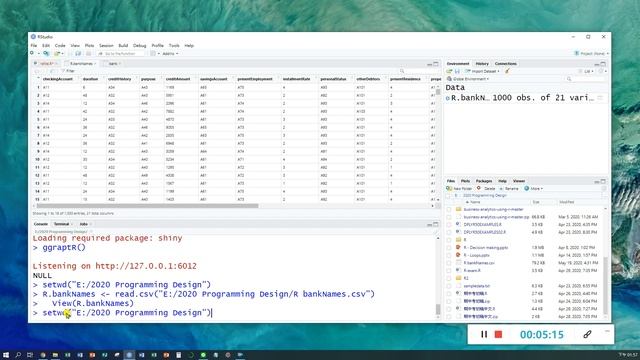This screenshot has width=640, height=360.
Task: Switch to the History tab
Action: (482, 64)
